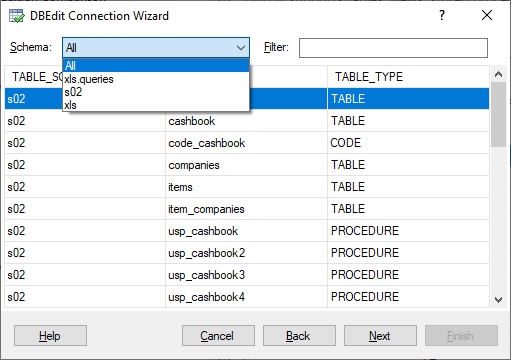Select 'xls' schema option
This screenshot has width=511, height=360.
156,105
